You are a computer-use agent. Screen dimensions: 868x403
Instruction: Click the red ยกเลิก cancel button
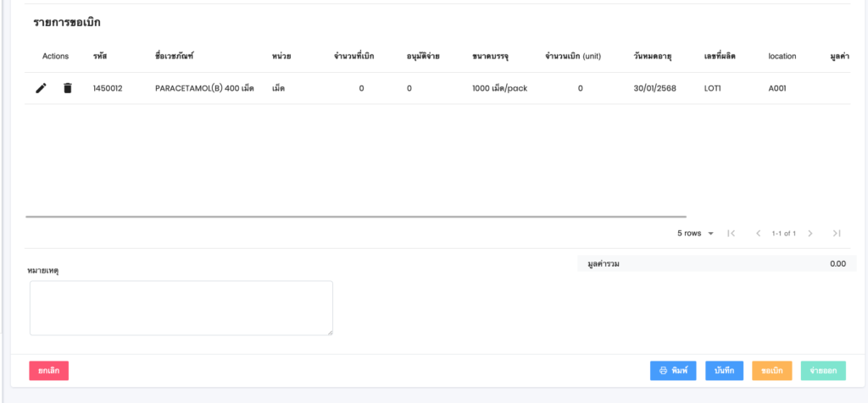48,370
